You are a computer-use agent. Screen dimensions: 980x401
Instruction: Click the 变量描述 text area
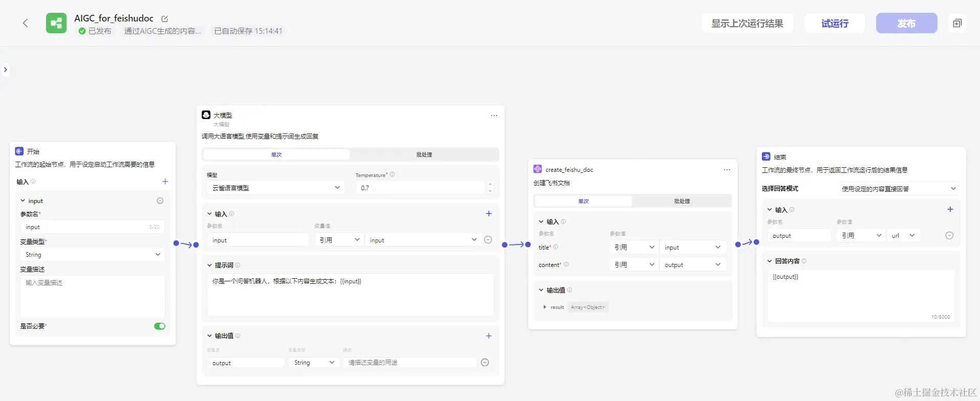pyautogui.click(x=93, y=297)
